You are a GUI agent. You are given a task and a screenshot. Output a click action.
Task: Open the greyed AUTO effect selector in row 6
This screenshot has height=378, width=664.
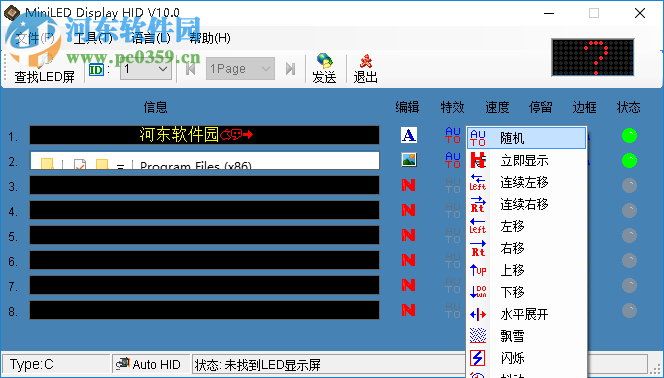pos(453,260)
